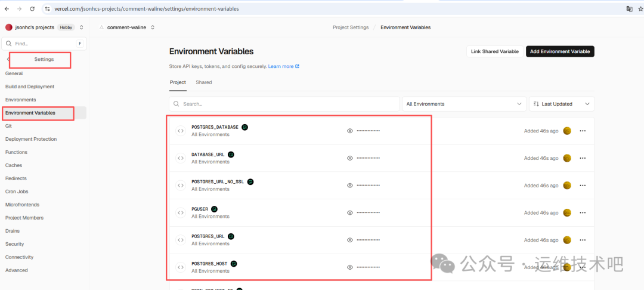Viewport: 644px width, 290px height.
Task: Click the translate page icon
Action: coord(629,8)
